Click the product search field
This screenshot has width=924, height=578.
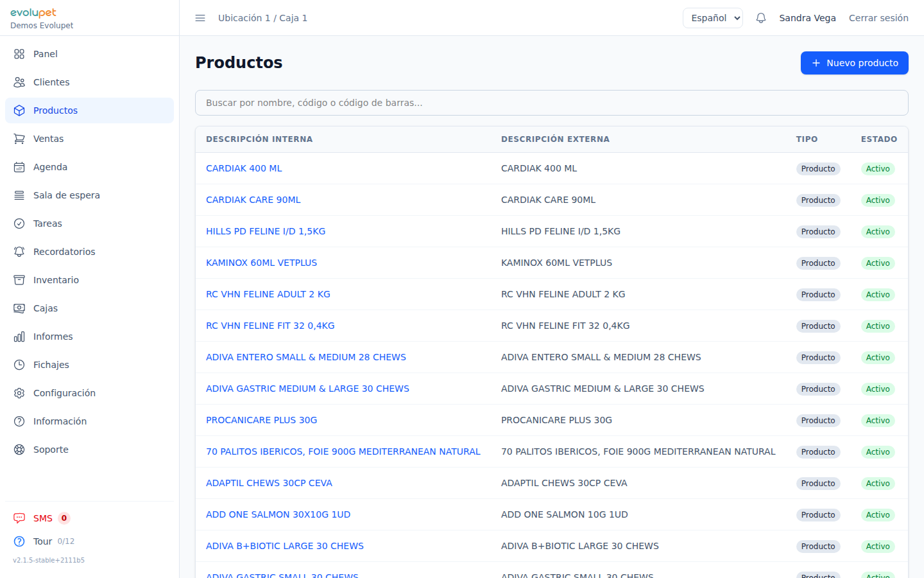tap(551, 103)
